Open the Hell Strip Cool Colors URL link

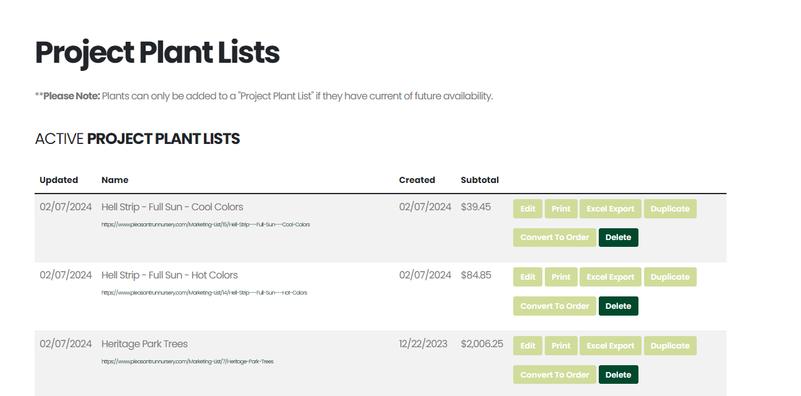pyautogui.click(x=205, y=224)
